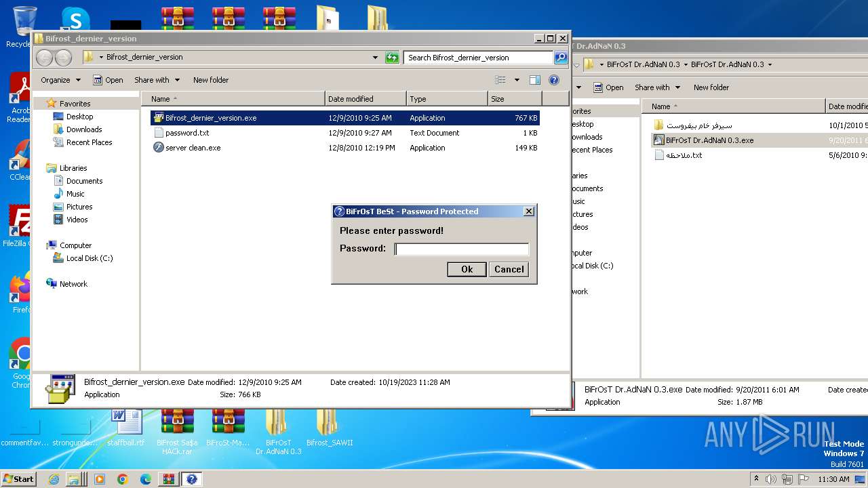868x488 pixels.
Task: Click Open in the front Explorer toolbar
Action: click(x=108, y=80)
